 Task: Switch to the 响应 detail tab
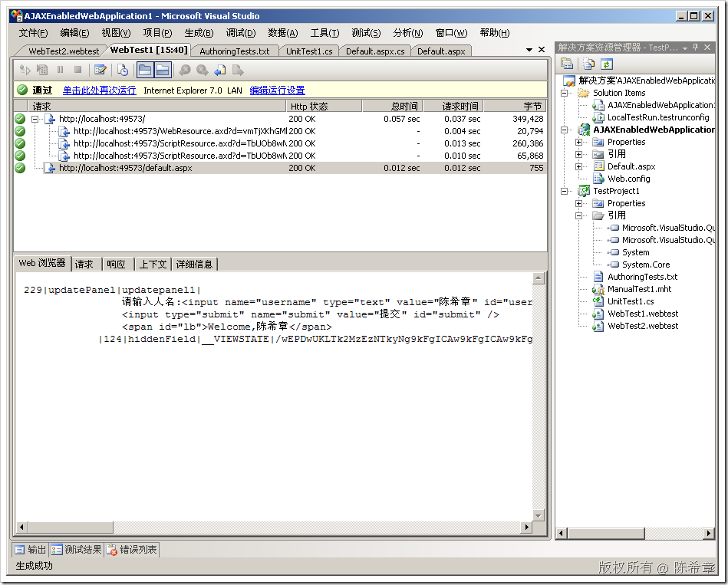(116, 264)
